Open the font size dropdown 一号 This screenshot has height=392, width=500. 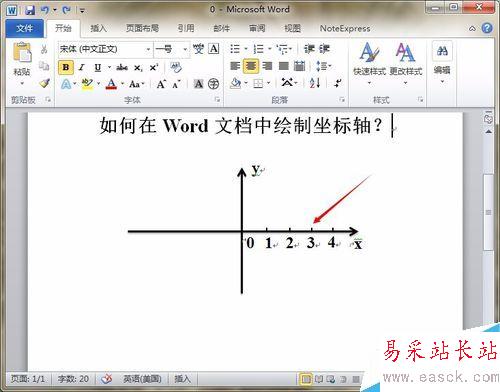pyautogui.click(x=185, y=49)
